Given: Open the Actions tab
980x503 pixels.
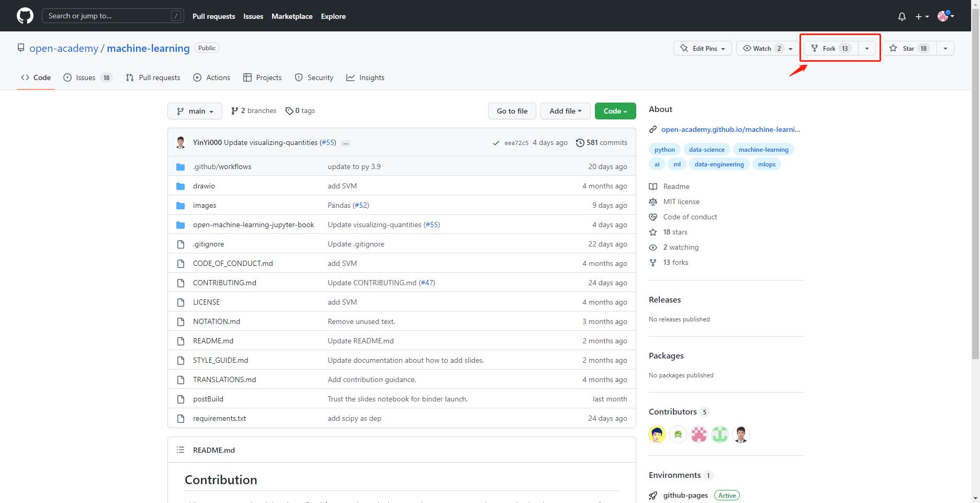Looking at the screenshot, I should coord(211,77).
